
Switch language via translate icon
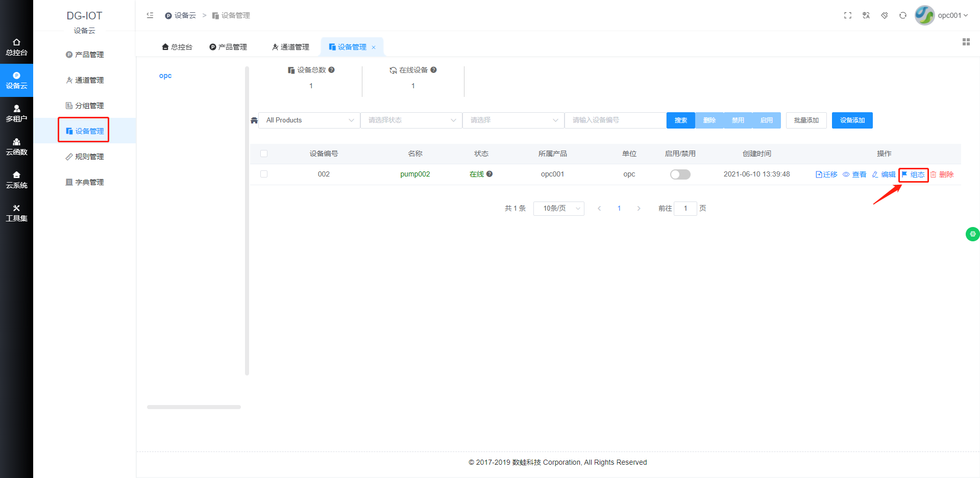(x=866, y=15)
